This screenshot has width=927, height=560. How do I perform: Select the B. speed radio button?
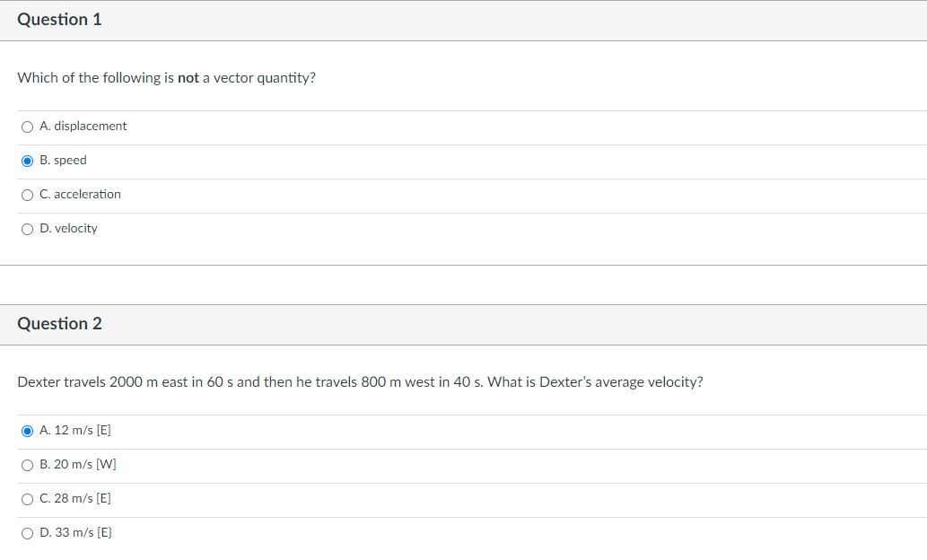[27, 161]
